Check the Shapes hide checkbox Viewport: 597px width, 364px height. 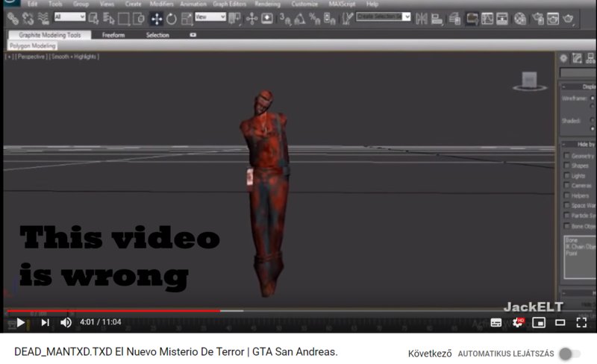(567, 166)
